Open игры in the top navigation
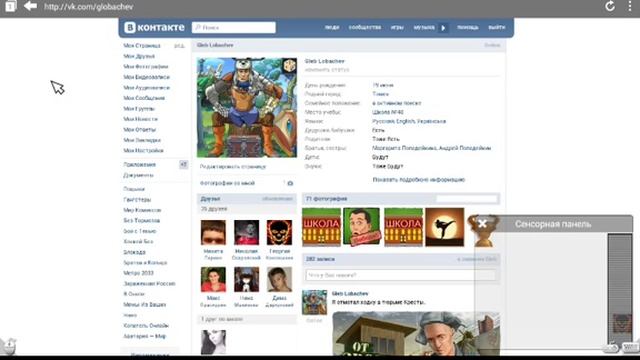Viewport: 640px width, 360px height. [x=397, y=27]
